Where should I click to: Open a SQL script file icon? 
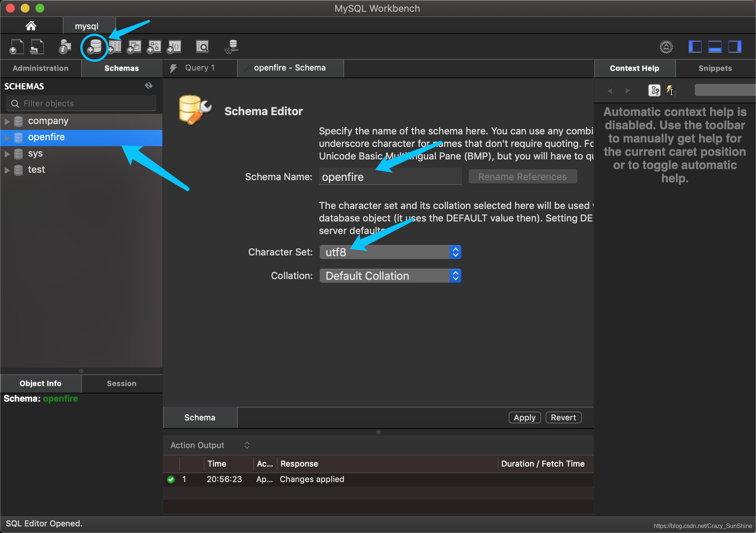pos(37,47)
